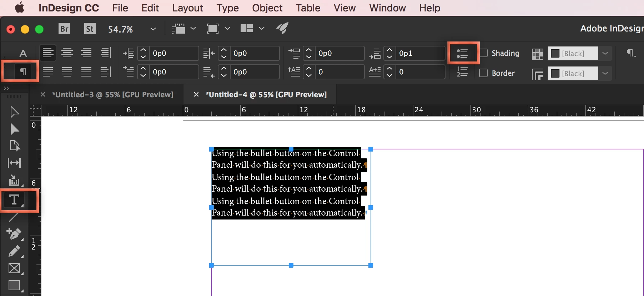This screenshot has width=644, height=296.
Task: Apply Align Right to the paragraph
Action: [x=86, y=53]
